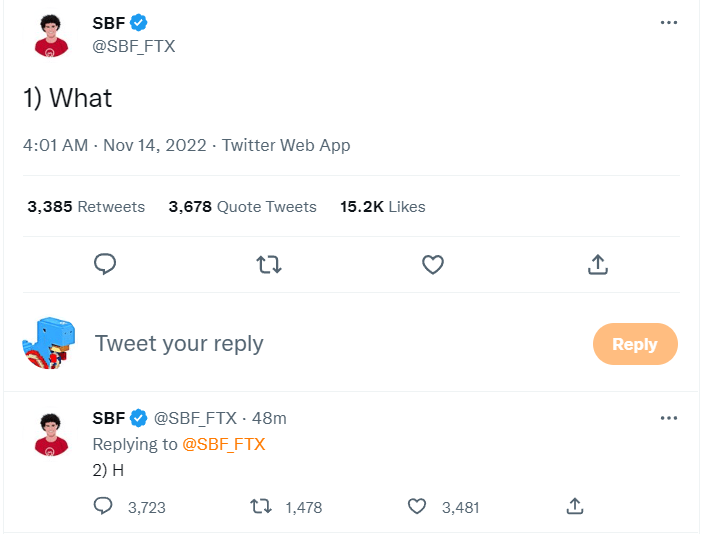This screenshot has height=534, width=711.
Task: Open reply icon on "2) H" tweet
Action: point(103,507)
